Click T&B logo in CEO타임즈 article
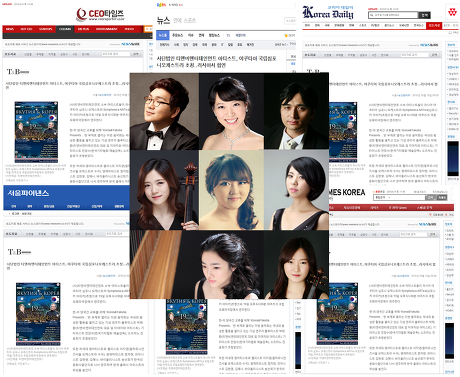Screen dimensions: 460x377 coord(18,72)
